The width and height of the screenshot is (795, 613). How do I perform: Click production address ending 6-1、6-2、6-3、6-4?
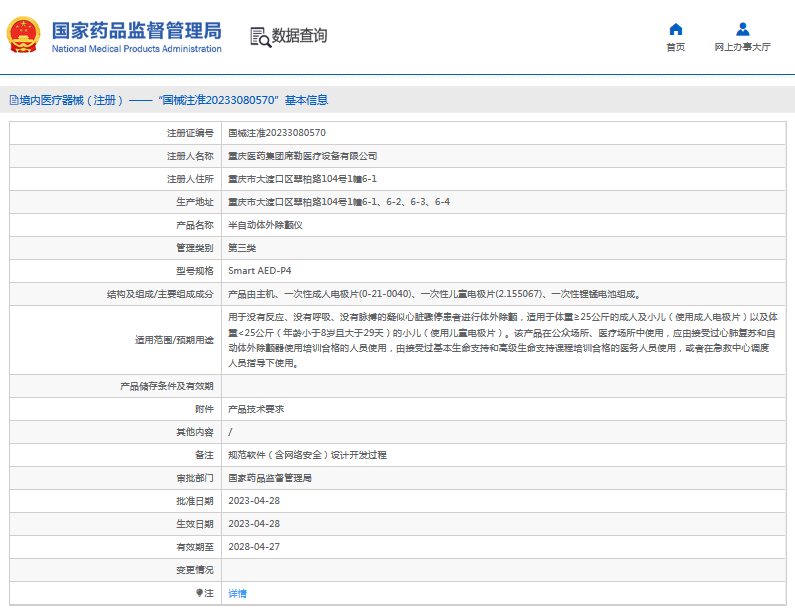tap(339, 202)
